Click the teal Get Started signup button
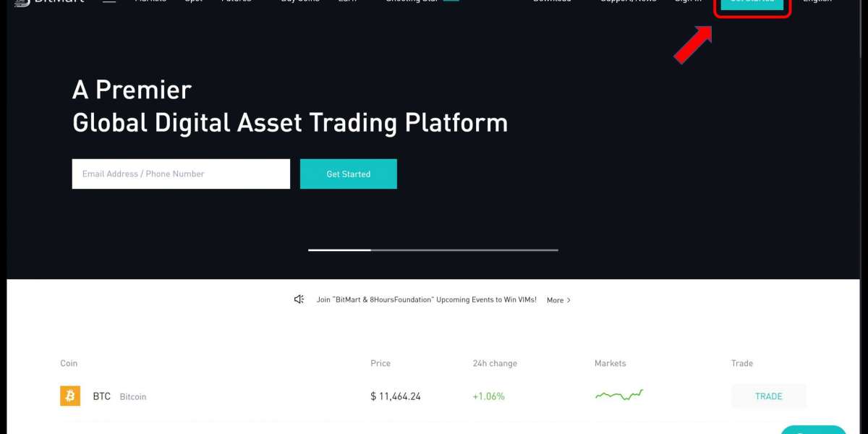The height and width of the screenshot is (434, 868). 348,174
